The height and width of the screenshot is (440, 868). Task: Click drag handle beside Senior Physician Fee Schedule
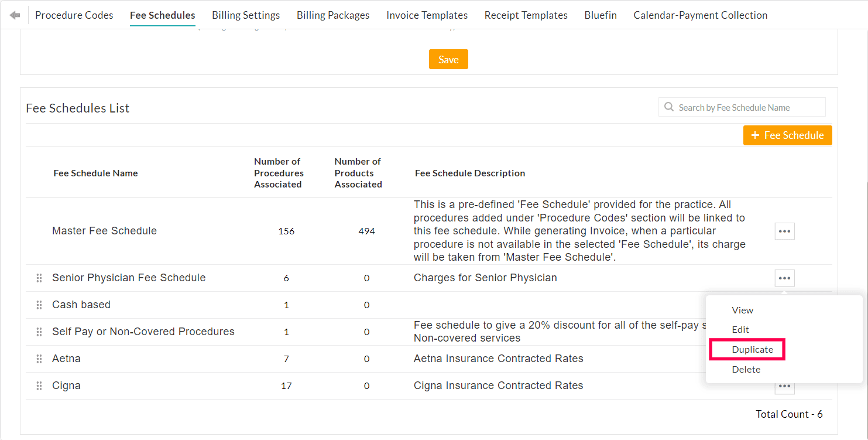(39, 278)
